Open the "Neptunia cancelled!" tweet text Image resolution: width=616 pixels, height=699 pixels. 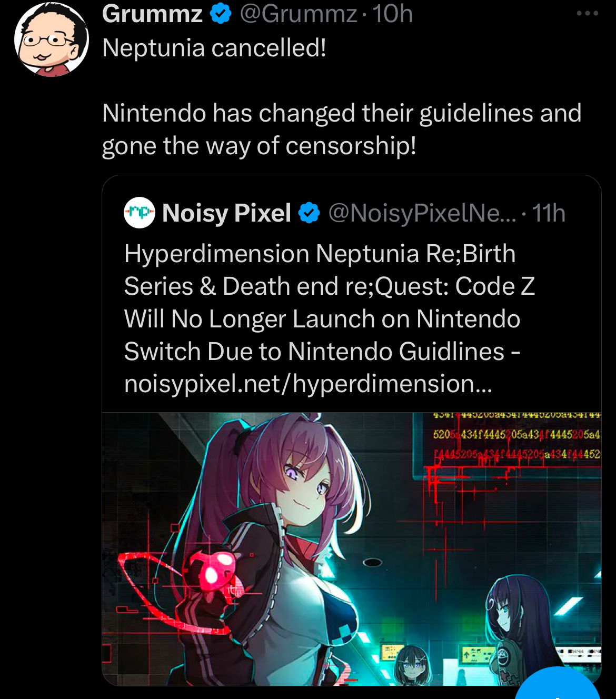pos(214,48)
